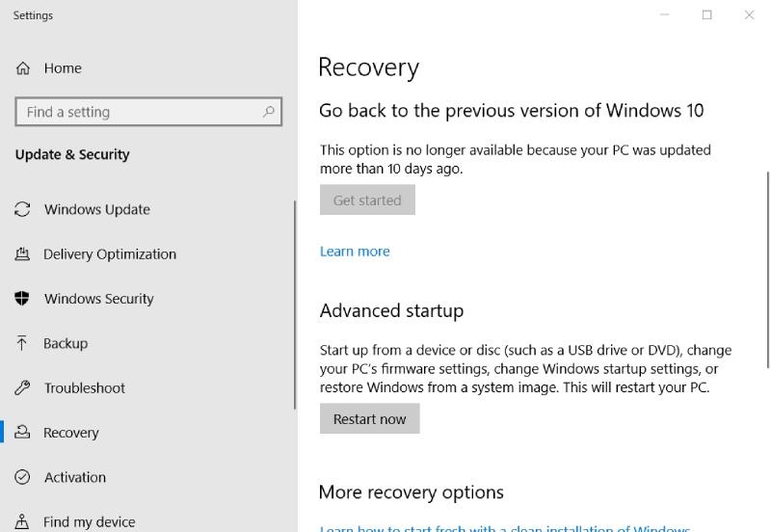Open Windows Security section
771x532 pixels.
pos(99,299)
